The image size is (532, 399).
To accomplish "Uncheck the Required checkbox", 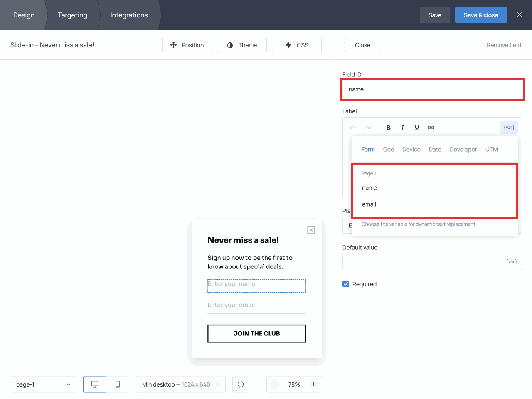I will [346, 284].
